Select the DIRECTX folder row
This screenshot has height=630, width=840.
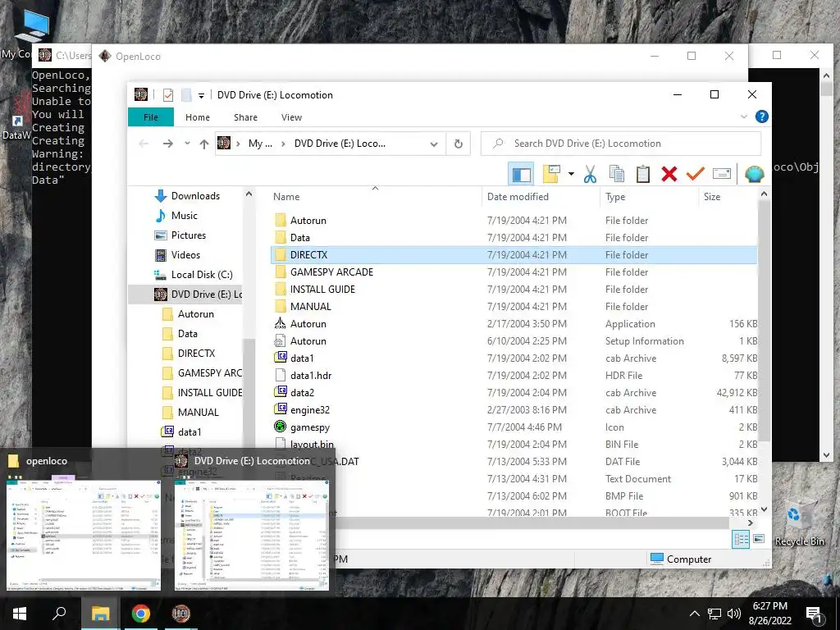(x=514, y=254)
